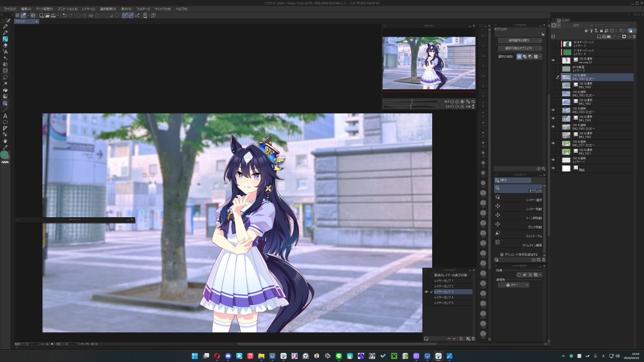Click the green main drawing color swatch
The width and height of the screenshot is (644, 362).
click(4, 155)
